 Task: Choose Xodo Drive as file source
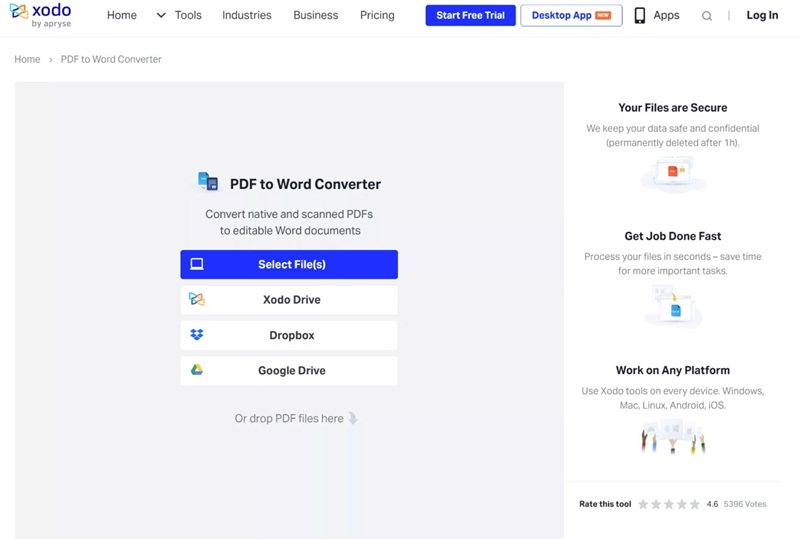point(289,300)
